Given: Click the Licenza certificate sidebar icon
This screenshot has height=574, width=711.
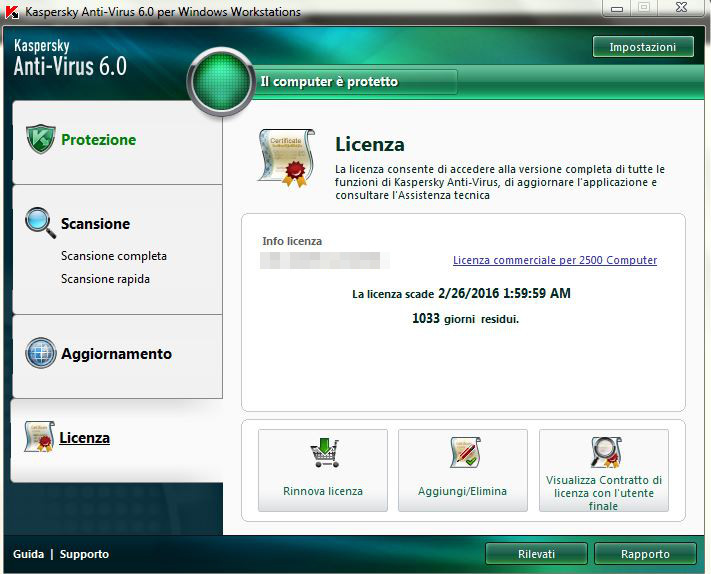Looking at the screenshot, I should click(x=39, y=437).
